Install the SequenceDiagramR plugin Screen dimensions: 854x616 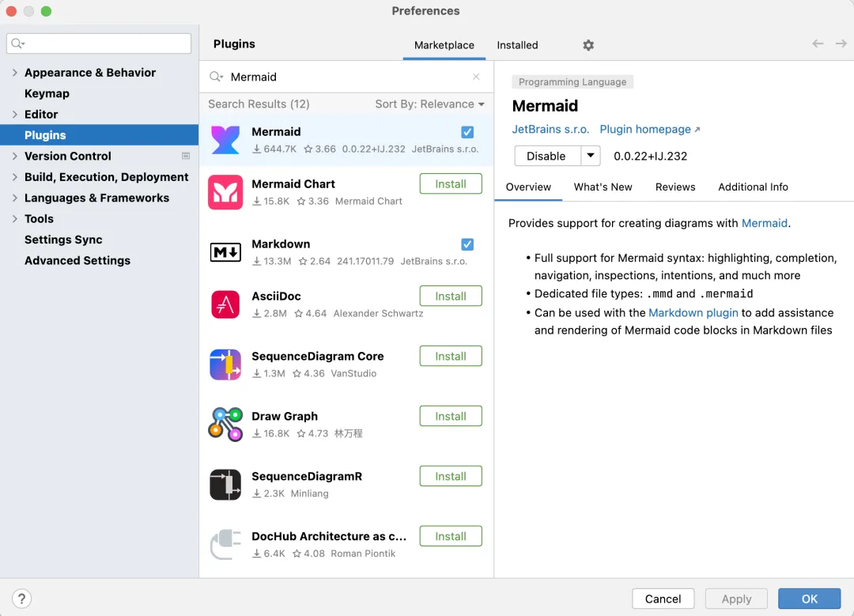tap(451, 476)
